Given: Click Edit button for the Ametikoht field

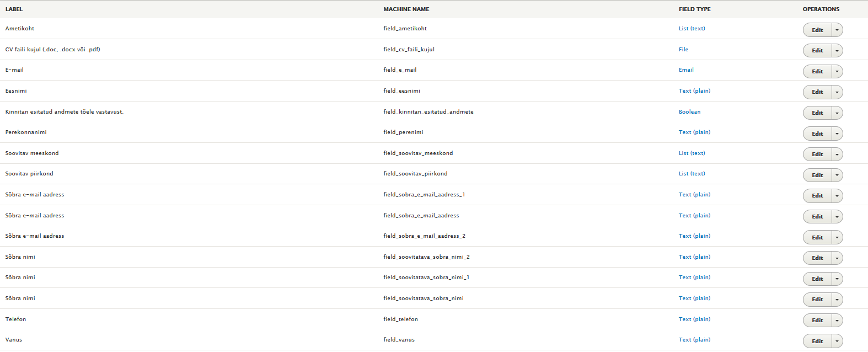Looking at the screenshot, I should pyautogui.click(x=817, y=30).
